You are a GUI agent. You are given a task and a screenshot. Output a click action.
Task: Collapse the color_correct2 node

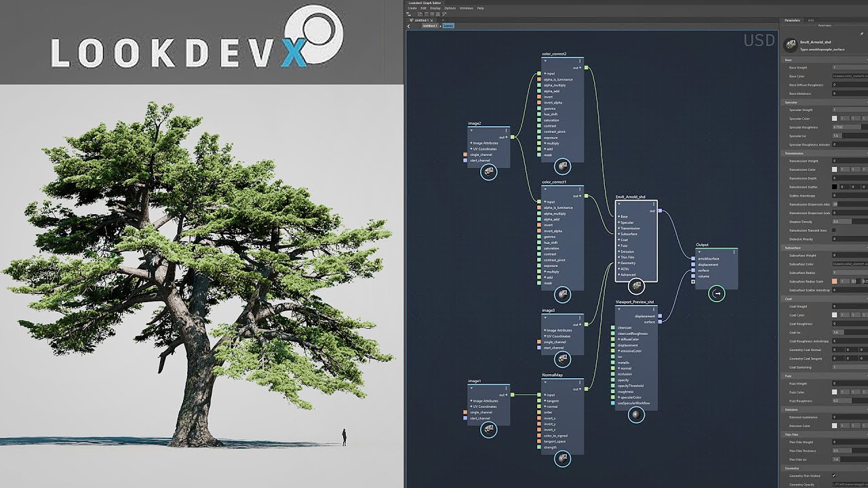pos(545,62)
